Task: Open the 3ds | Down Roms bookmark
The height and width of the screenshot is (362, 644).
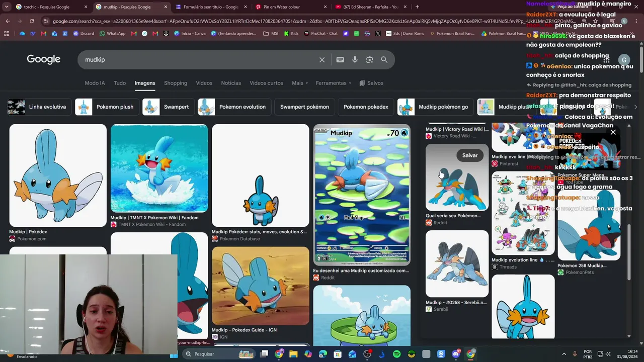Action: (x=405, y=34)
